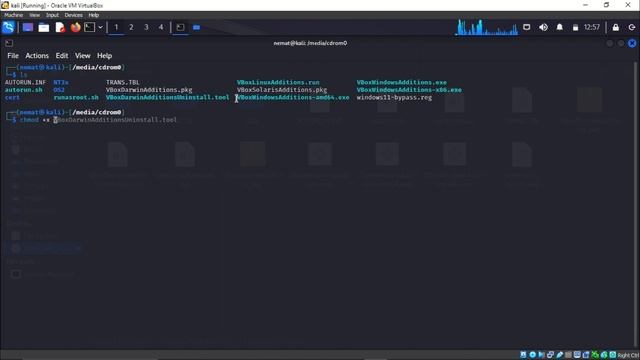This screenshot has height=360, width=640.
Task: Click autorun.sh in the file listing
Action: coord(24,90)
